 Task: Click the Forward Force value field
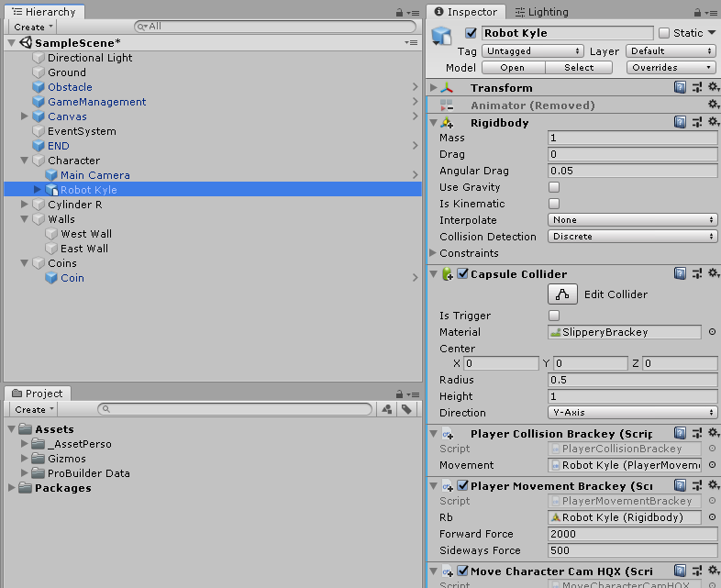pos(633,534)
